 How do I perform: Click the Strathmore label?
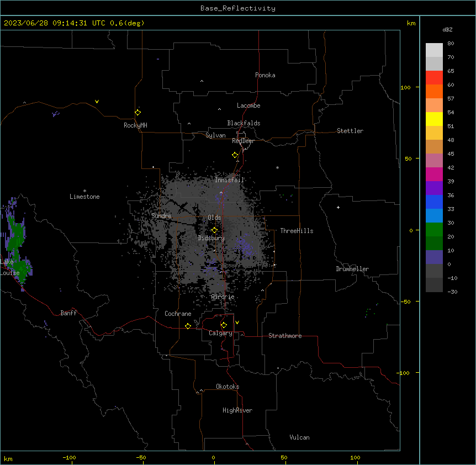(285, 336)
